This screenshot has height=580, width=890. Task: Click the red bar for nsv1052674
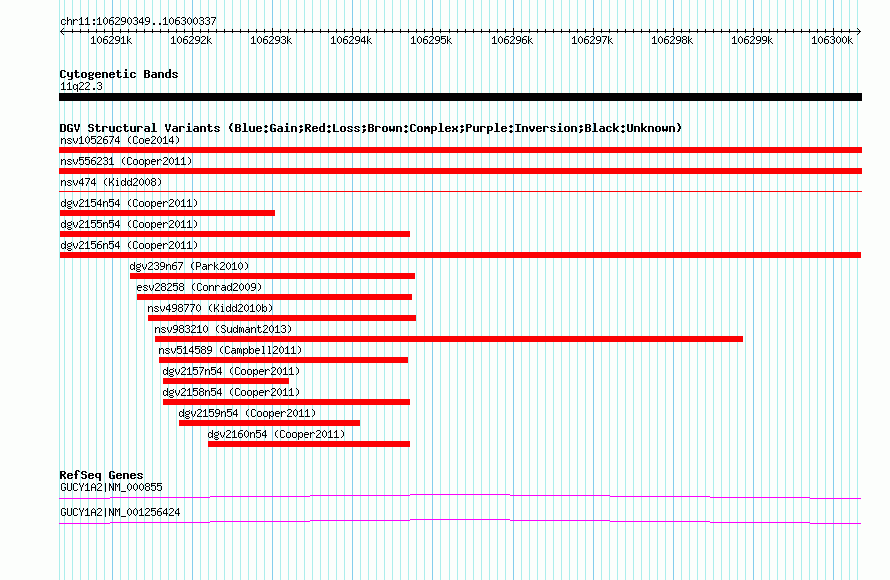(x=460, y=150)
